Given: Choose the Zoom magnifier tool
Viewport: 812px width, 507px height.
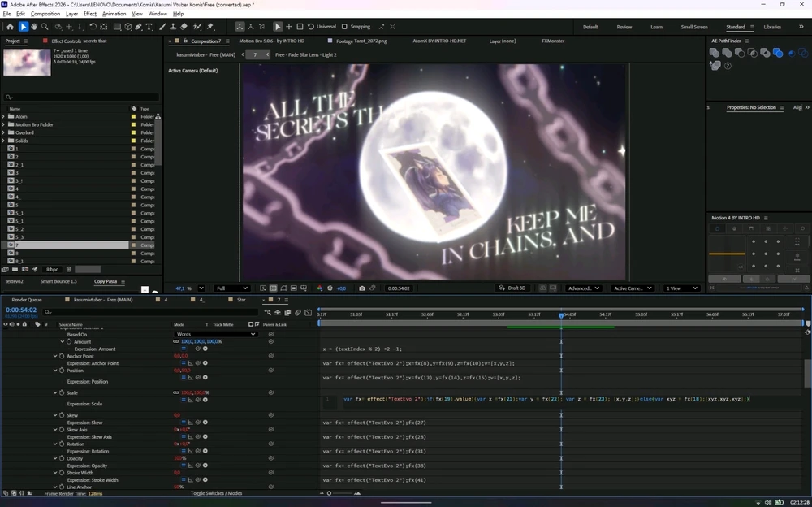Looking at the screenshot, I should [x=45, y=27].
